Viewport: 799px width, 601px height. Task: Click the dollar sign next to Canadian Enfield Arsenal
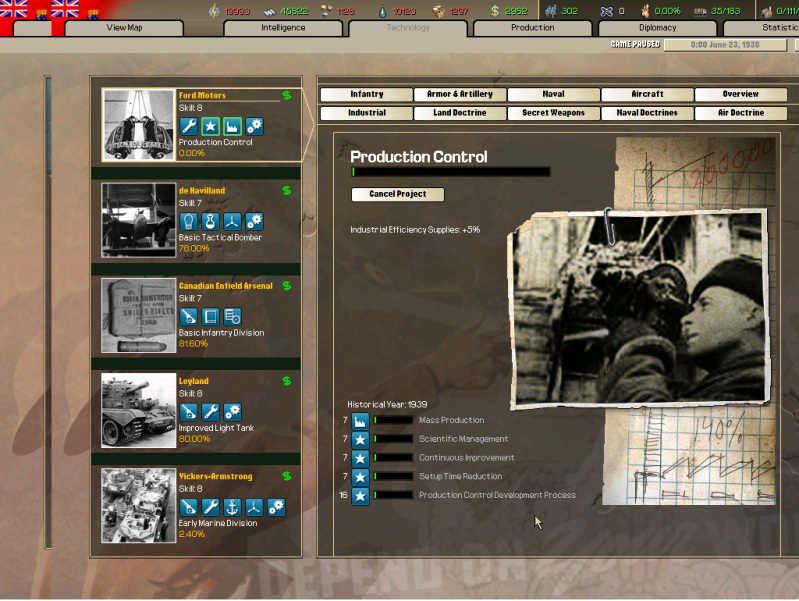click(x=287, y=286)
